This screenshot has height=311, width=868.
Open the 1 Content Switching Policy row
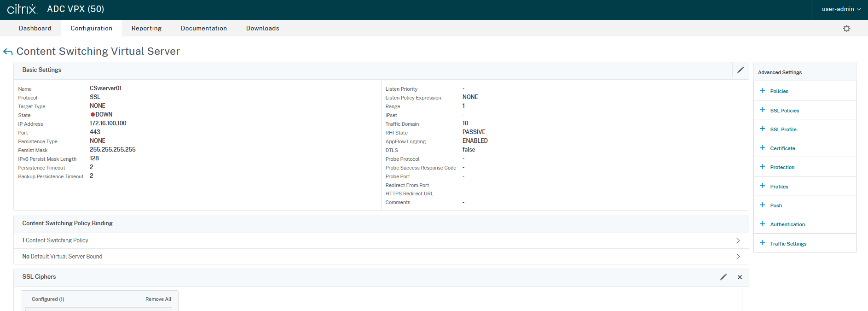381,241
